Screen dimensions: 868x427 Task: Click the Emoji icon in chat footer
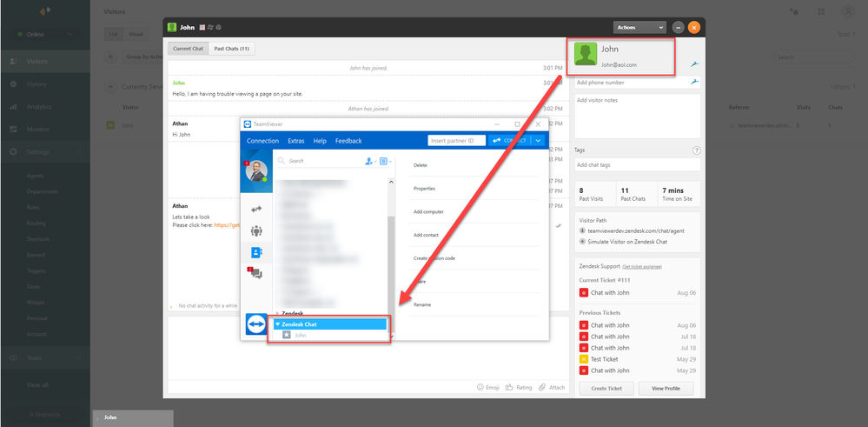[480, 388]
